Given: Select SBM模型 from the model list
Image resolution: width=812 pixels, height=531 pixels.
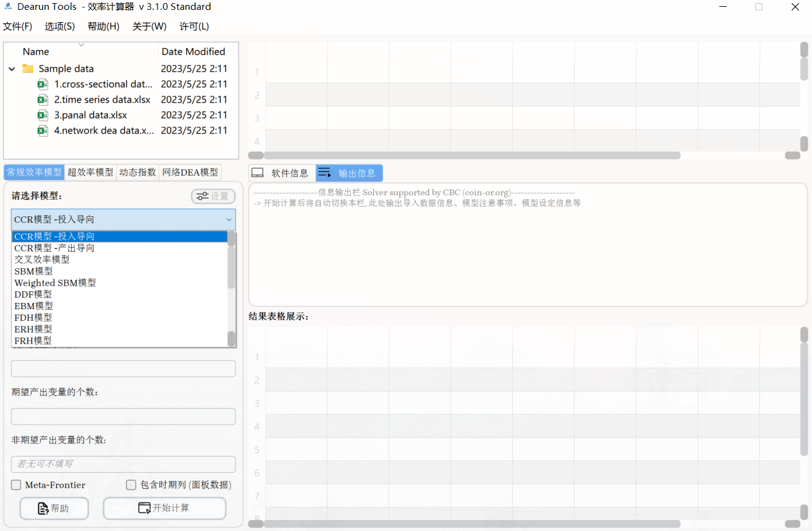Looking at the screenshot, I should point(33,271).
